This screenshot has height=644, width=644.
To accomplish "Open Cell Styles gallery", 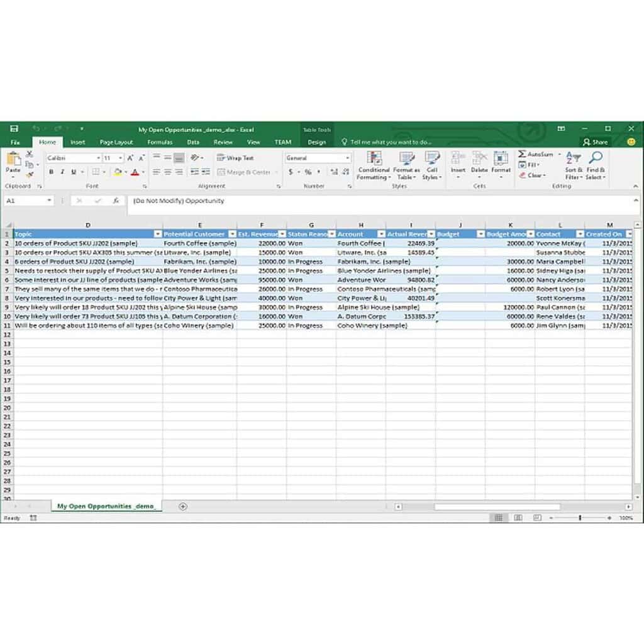I will (432, 165).
